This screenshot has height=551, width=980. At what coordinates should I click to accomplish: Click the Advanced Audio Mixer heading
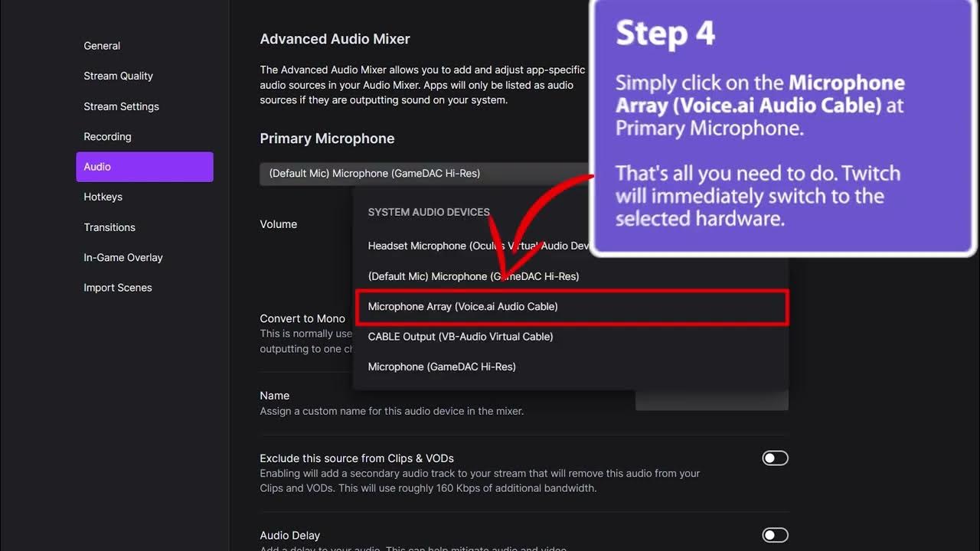(x=335, y=39)
